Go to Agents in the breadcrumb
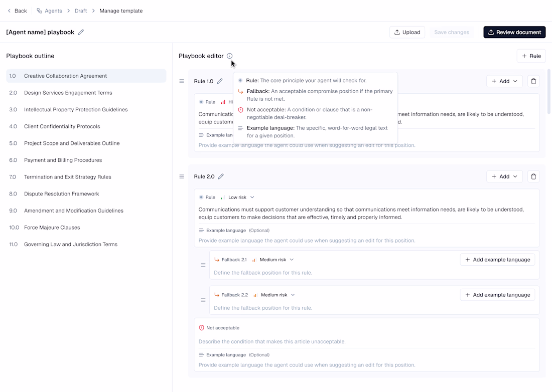552x392 pixels. point(54,11)
